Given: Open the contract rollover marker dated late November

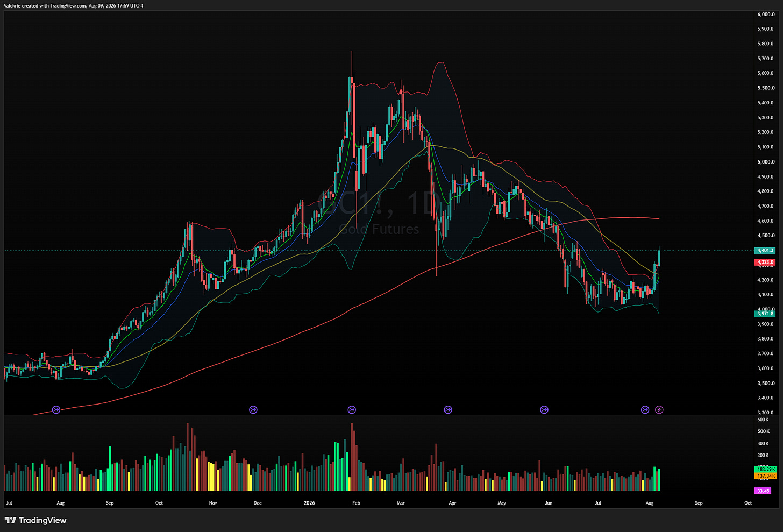Looking at the screenshot, I should click(x=253, y=410).
